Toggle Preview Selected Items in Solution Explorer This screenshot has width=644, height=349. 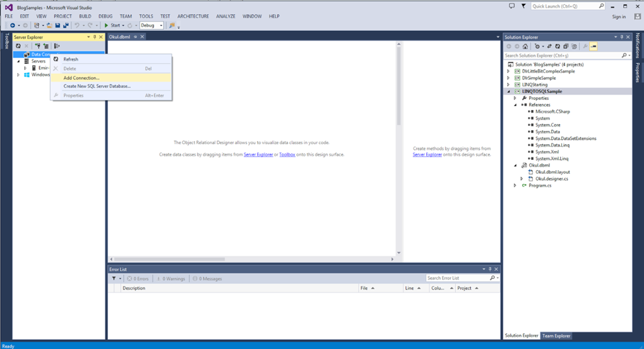point(593,46)
